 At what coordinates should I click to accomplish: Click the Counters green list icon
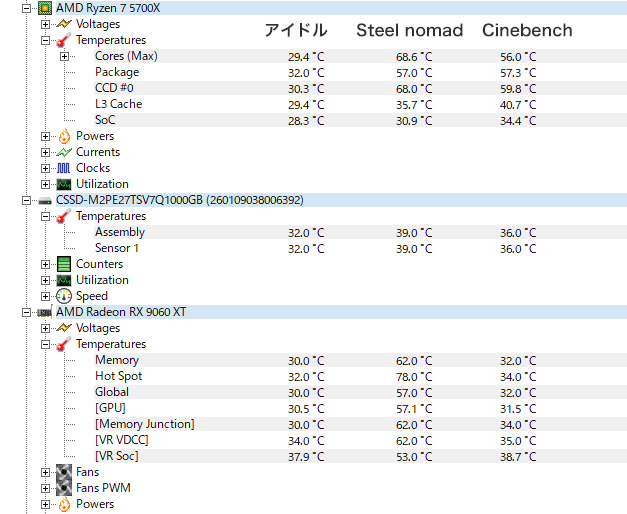point(64,264)
